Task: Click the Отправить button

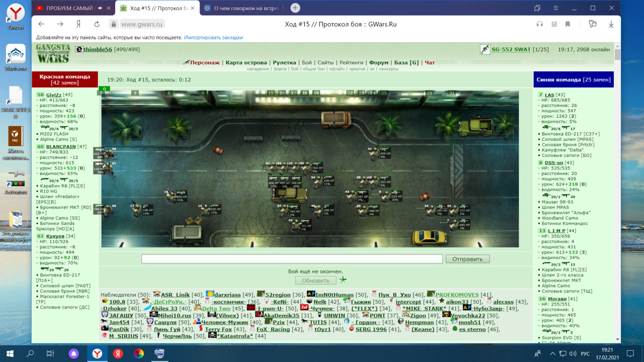Action: [467, 259]
